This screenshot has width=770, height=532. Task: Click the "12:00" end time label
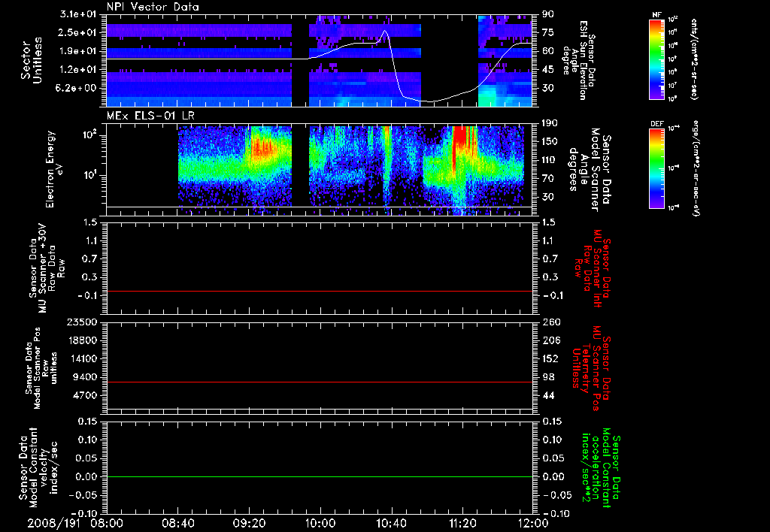click(533, 524)
